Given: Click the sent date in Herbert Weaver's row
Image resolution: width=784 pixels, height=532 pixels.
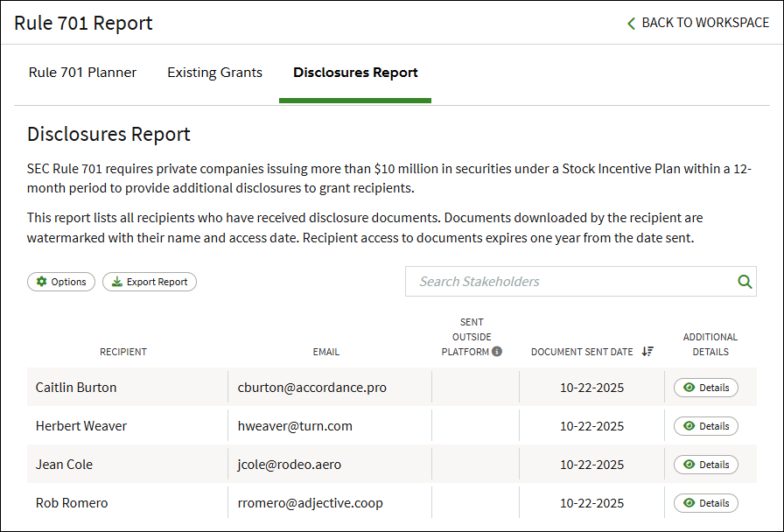Looking at the screenshot, I should pos(592,426).
